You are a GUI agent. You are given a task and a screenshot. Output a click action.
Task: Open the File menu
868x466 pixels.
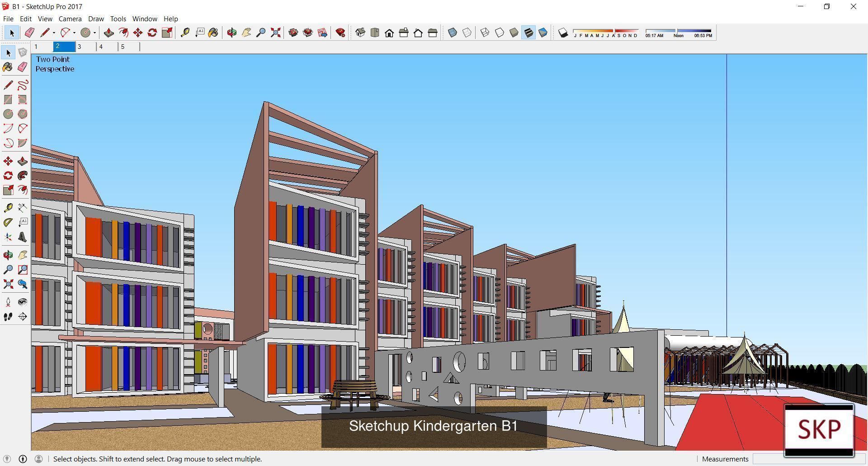coord(8,19)
